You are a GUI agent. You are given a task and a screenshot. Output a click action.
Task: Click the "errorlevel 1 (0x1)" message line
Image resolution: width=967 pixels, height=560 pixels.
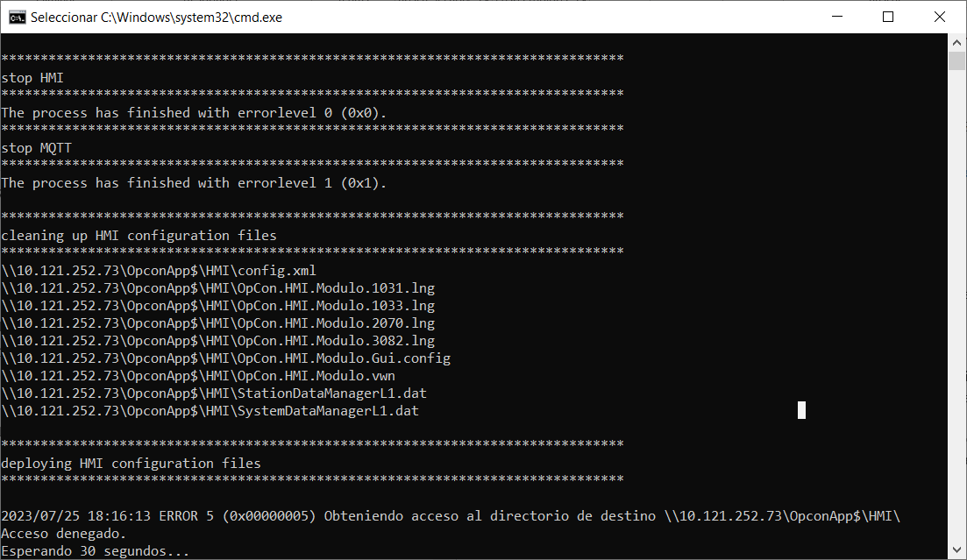point(194,183)
